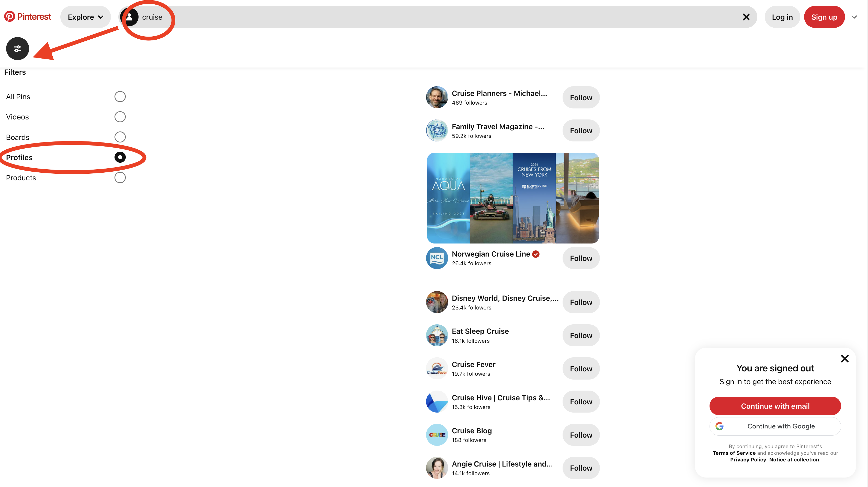The height and width of the screenshot is (487, 868).
Task: Select the Boards radio button
Action: [120, 137]
